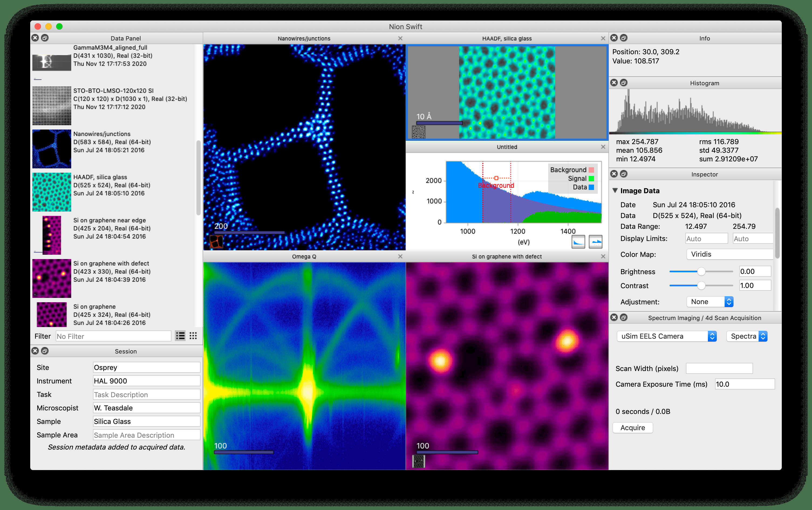
Task: Switch Data Panel to grid view
Action: (x=193, y=336)
